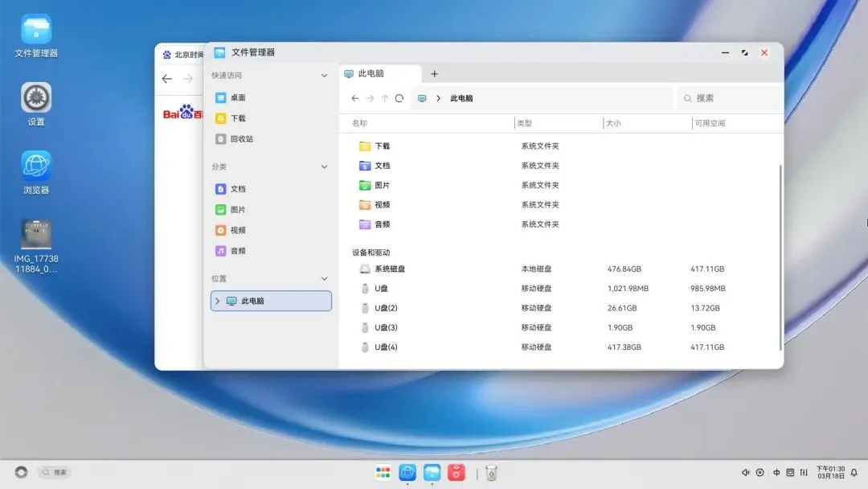The width and height of the screenshot is (868, 489).
Task: Select the U盘(4) drive
Action: [x=559, y=347]
